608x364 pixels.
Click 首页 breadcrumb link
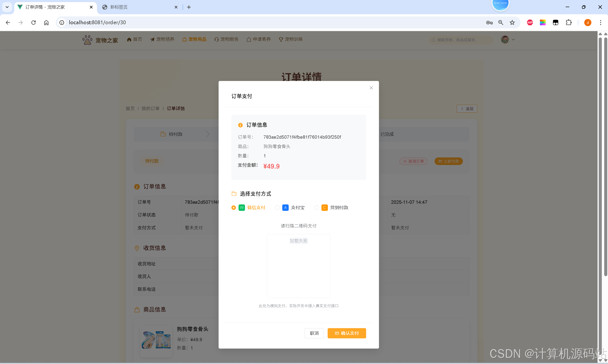click(x=130, y=109)
